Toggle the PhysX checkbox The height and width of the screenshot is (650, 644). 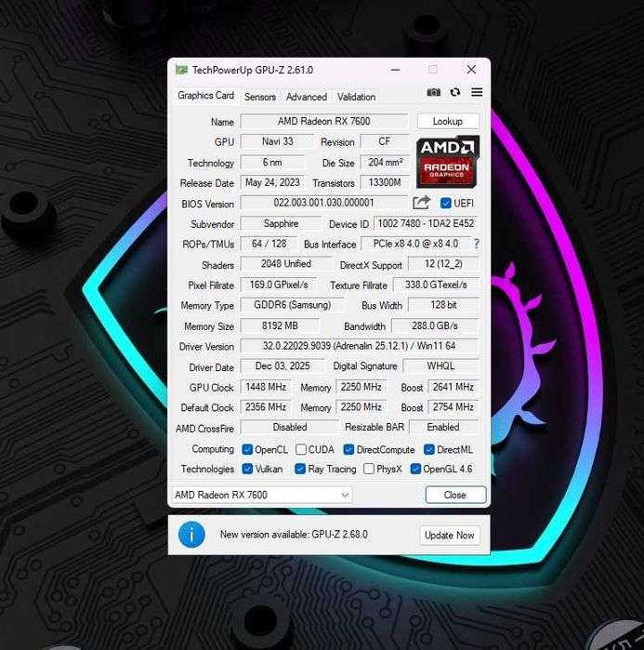pyautogui.click(x=369, y=469)
